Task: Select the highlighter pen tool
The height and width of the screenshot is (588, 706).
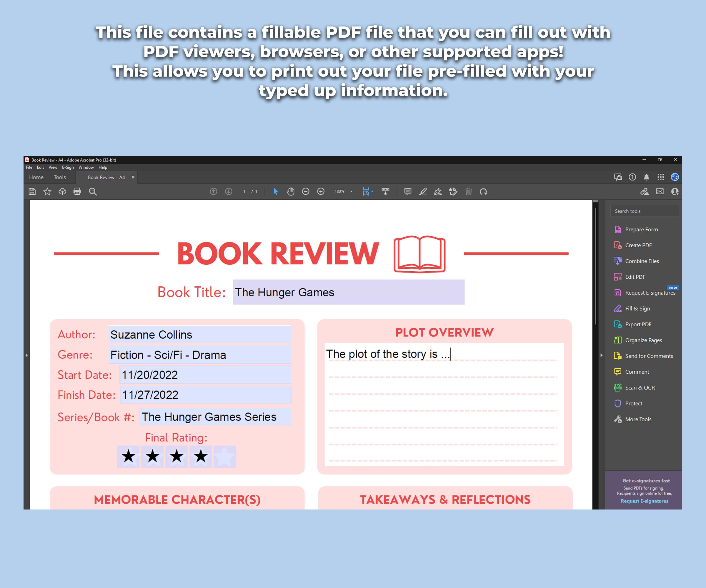Action: [x=423, y=191]
